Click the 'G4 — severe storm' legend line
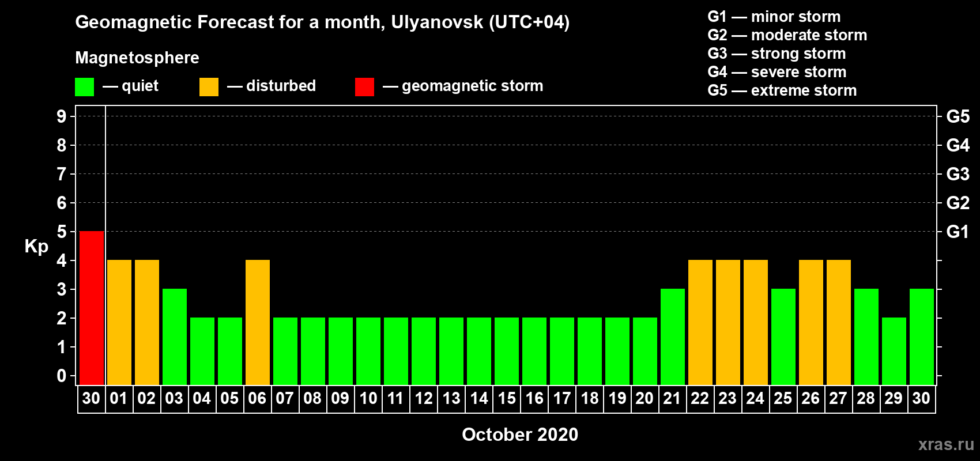The image size is (980, 461). (x=777, y=72)
